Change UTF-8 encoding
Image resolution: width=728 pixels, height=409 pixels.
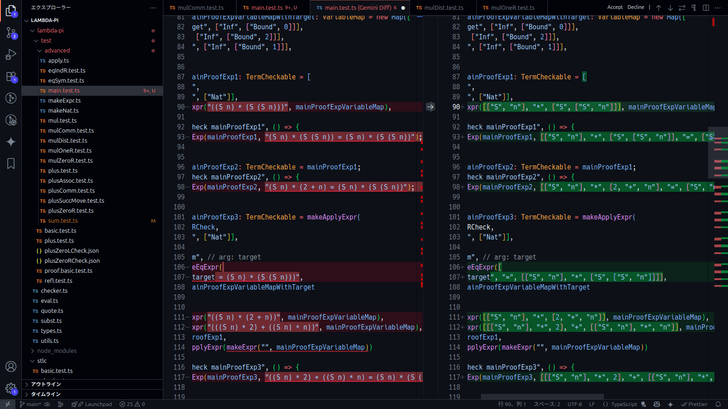(x=574, y=404)
